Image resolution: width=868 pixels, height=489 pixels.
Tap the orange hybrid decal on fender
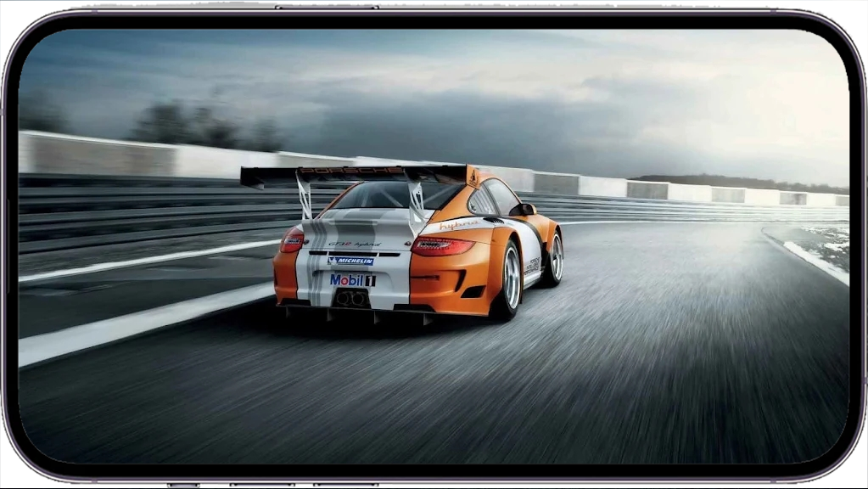tap(459, 226)
